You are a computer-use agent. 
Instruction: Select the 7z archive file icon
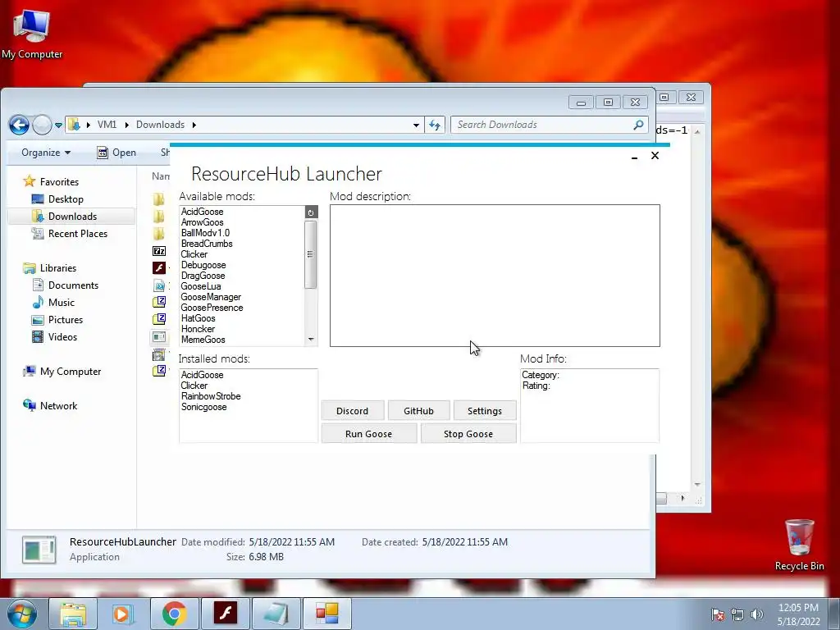(x=159, y=251)
